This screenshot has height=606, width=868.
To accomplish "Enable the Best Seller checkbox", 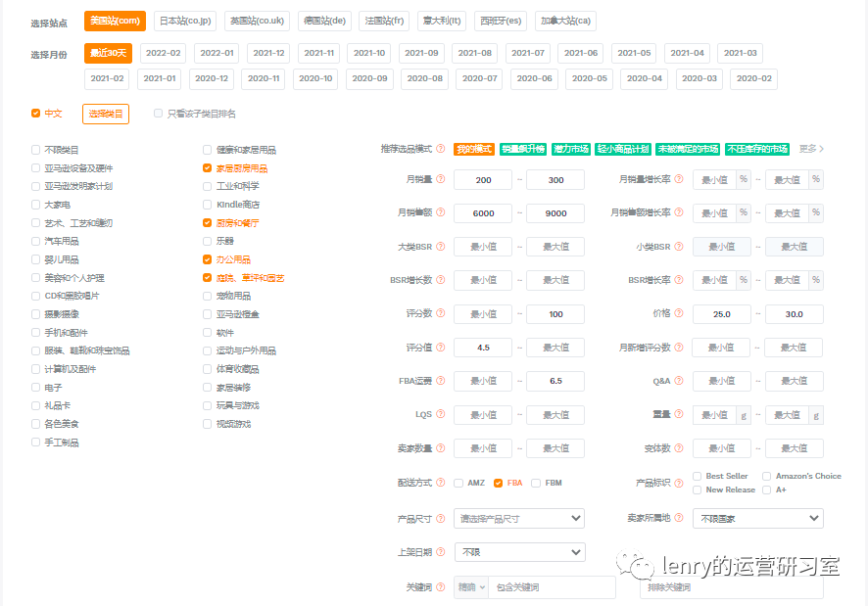I will (697, 476).
